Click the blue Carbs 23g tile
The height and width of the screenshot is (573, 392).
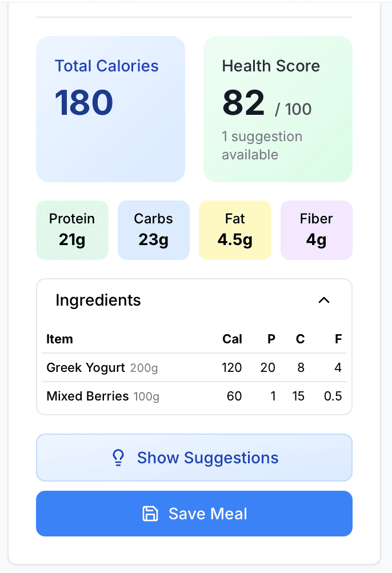153,230
